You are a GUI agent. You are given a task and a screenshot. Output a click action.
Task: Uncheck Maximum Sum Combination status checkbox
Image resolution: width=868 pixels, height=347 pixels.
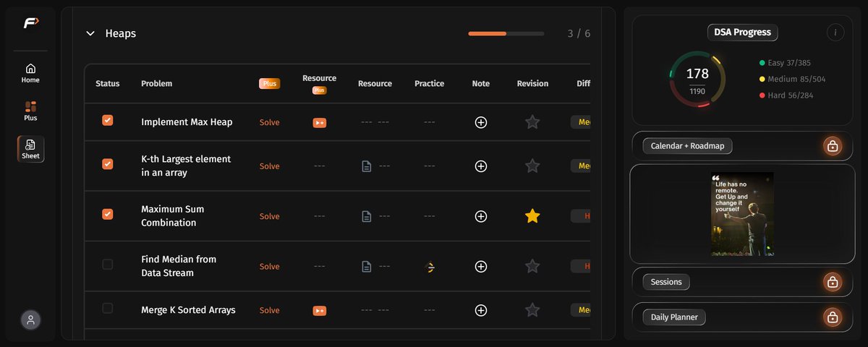point(108,214)
